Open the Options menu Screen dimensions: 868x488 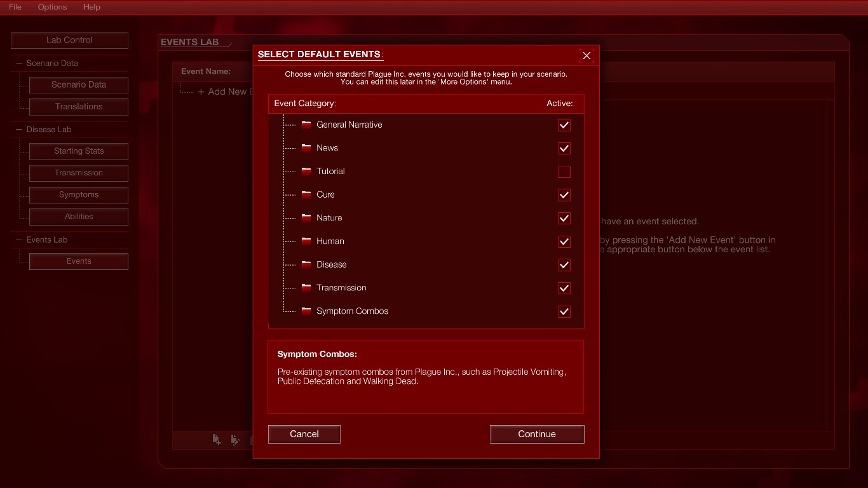[x=52, y=7]
